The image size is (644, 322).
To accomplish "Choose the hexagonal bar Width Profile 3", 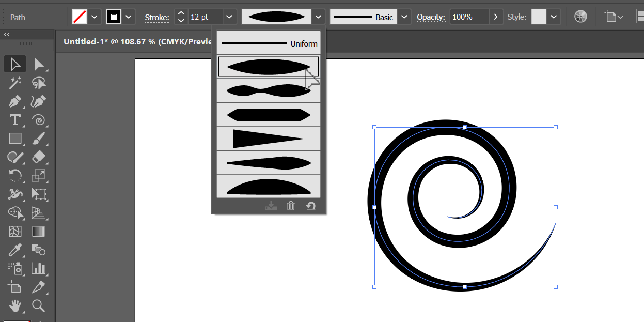I will click(269, 115).
